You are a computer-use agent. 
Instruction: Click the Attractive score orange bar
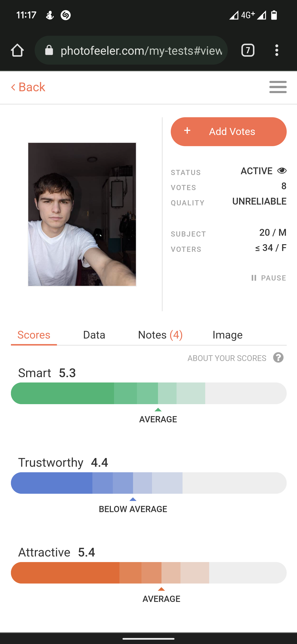pos(149,573)
